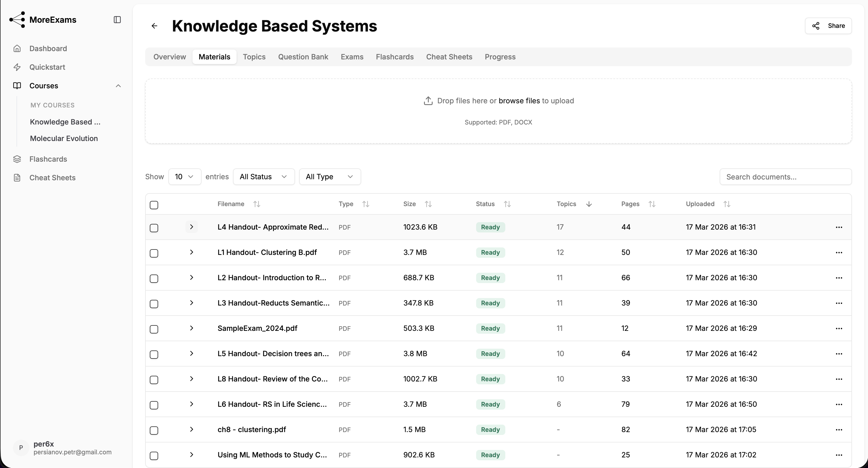Open the Show 10 entries dropdown
The width and height of the screenshot is (868, 468).
pos(184,177)
